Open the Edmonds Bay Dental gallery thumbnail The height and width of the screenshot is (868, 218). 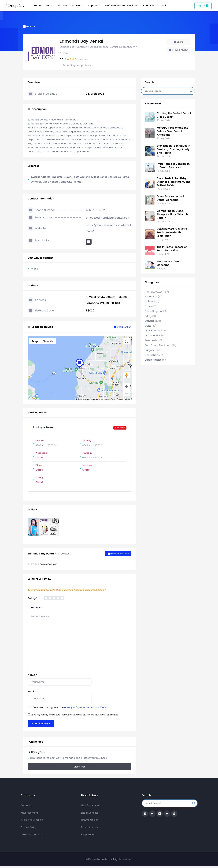tap(44, 527)
